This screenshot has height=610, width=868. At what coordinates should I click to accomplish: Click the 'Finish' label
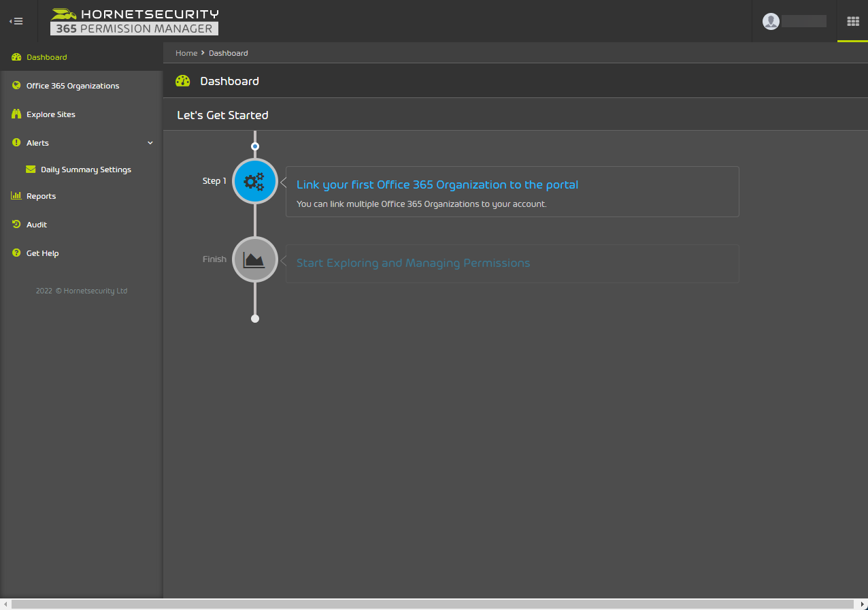(x=214, y=259)
